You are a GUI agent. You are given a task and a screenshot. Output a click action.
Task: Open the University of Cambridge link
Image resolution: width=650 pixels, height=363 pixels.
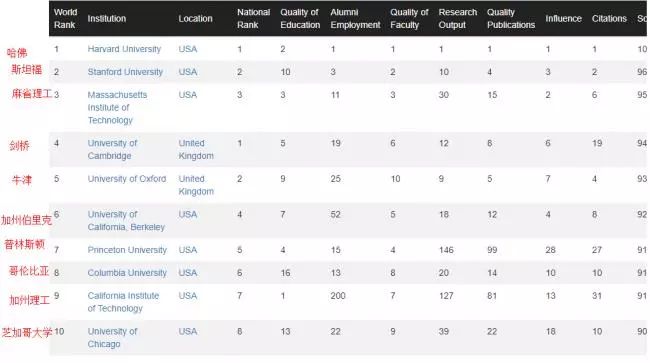[112, 149]
